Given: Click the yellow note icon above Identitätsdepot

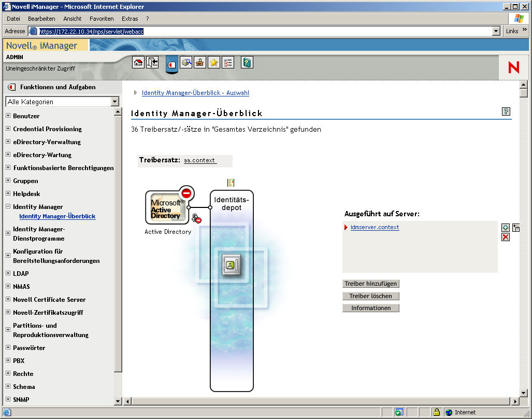Looking at the screenshot, I should [x=230, y=183].
